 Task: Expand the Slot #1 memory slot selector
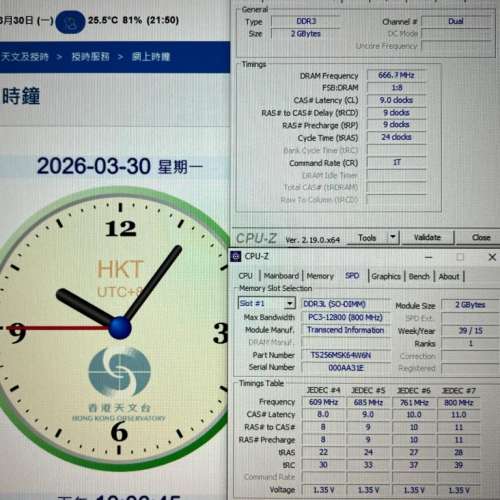[x=290, y=303]
